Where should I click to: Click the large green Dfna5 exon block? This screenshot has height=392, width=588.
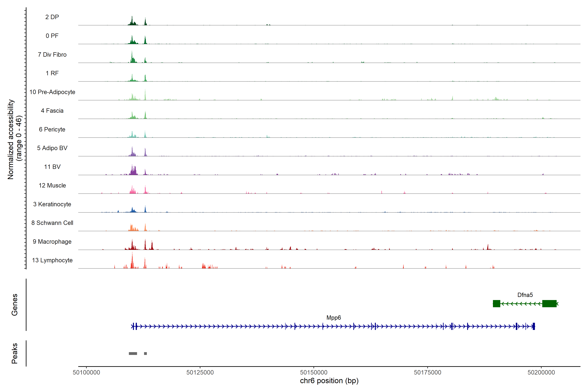click(549, 304)
